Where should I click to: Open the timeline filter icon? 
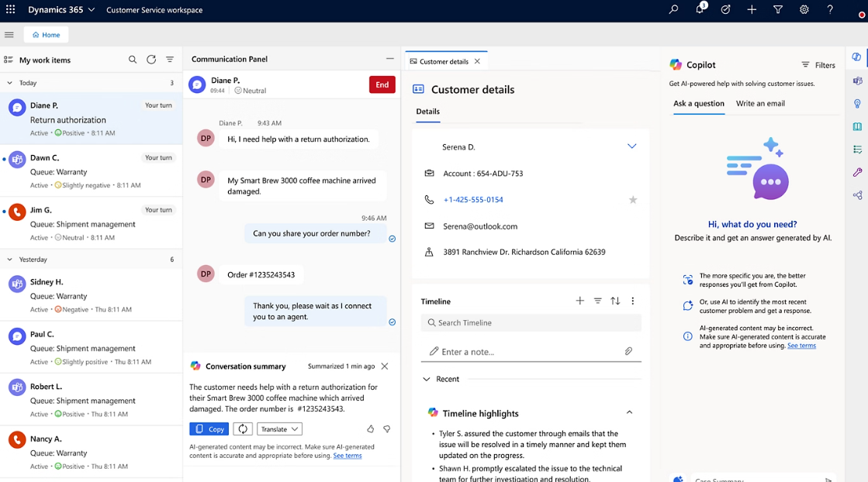598,301
